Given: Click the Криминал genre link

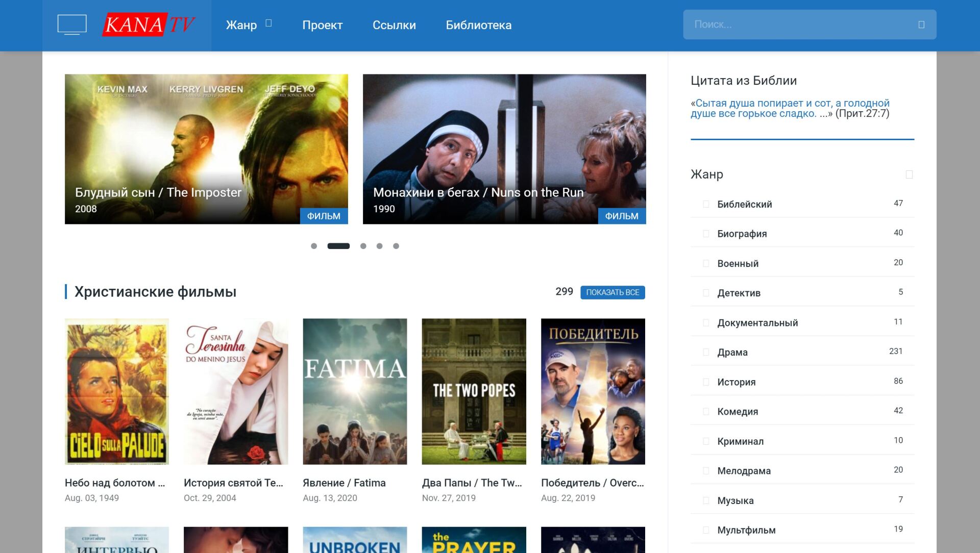Looking at the screenshot, I should (x=741, y=441).
